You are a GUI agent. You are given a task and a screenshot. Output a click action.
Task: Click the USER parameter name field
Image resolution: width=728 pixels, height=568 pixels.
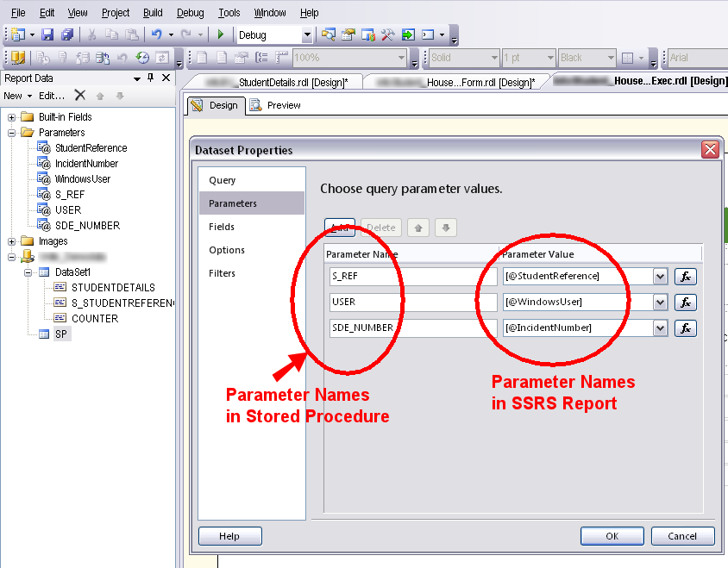407,303
